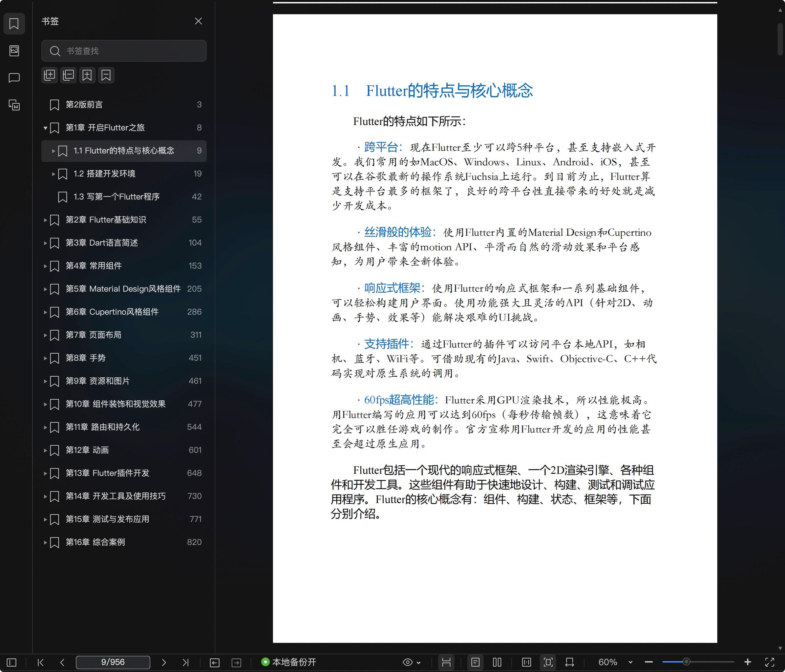Screen dimensions: 785x672
Task: Open the comments panel icon in sidebar
Action: pos(14,78)
